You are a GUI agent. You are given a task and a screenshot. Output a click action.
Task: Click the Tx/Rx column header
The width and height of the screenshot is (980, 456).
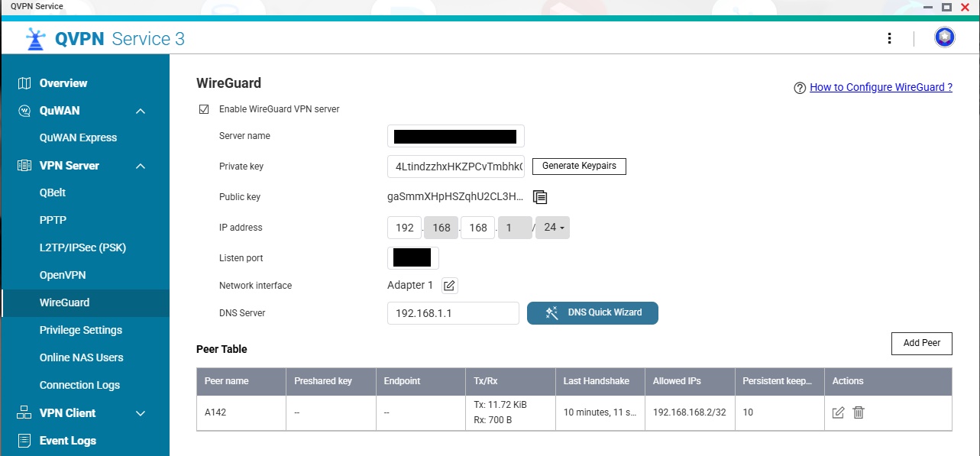[511, 381]
